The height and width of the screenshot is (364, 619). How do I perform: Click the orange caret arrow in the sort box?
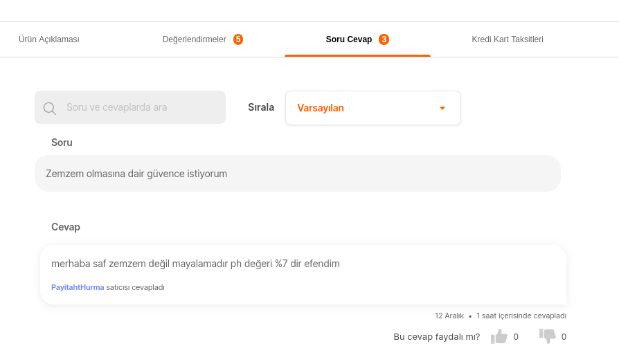(442, 108)
